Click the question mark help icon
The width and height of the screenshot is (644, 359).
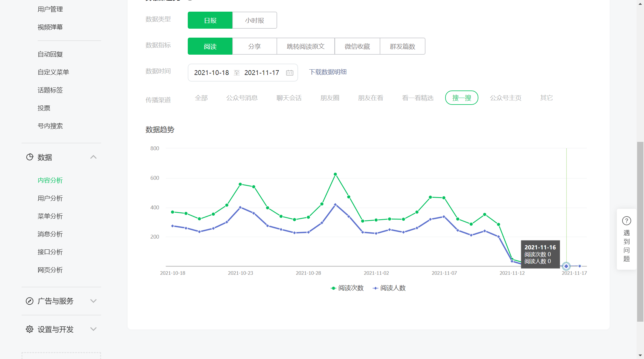click(626, 221)
